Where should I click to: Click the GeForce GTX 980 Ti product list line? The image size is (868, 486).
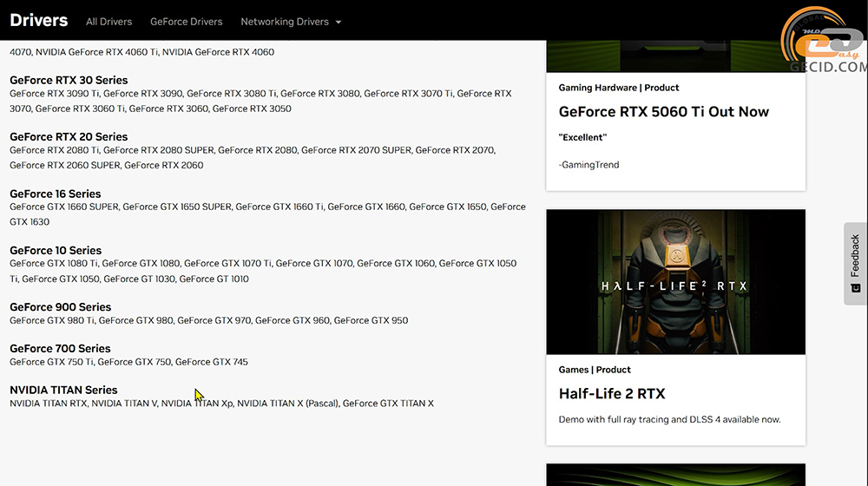(x=208, y=320)
